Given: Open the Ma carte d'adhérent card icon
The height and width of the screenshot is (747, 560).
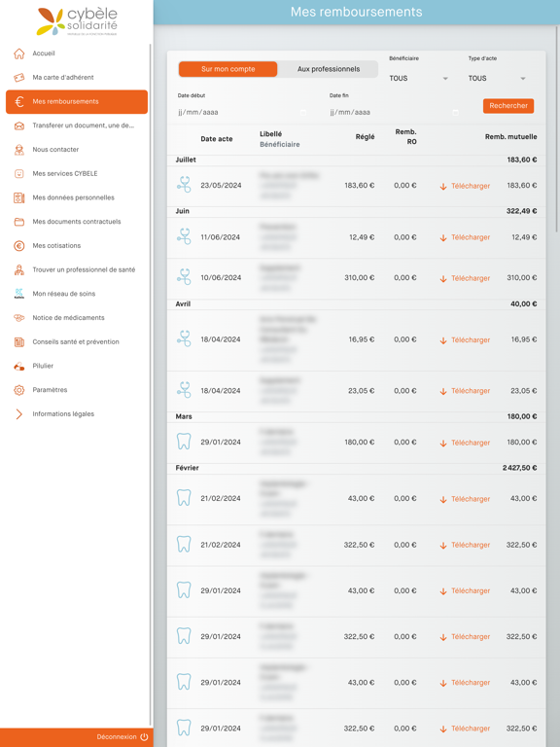Looking at the screenshot, I should point(19,77).
